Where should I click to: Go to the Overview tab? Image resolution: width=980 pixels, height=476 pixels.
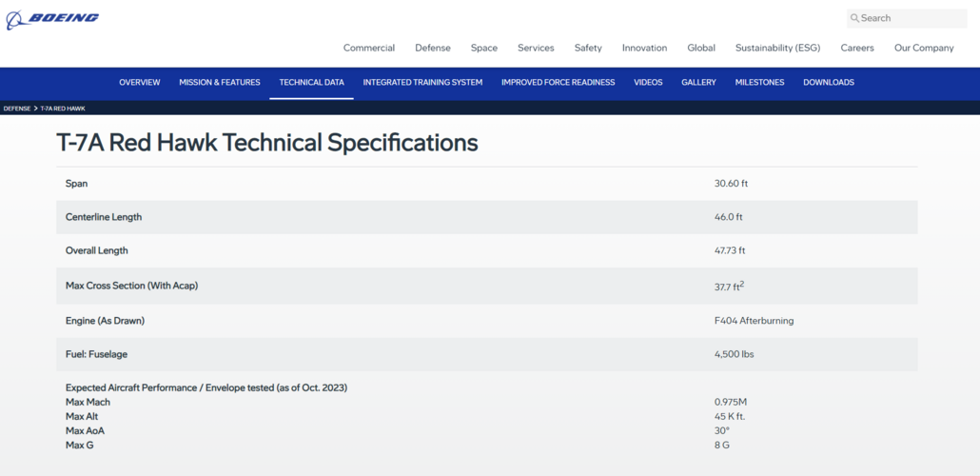(139, 83)
